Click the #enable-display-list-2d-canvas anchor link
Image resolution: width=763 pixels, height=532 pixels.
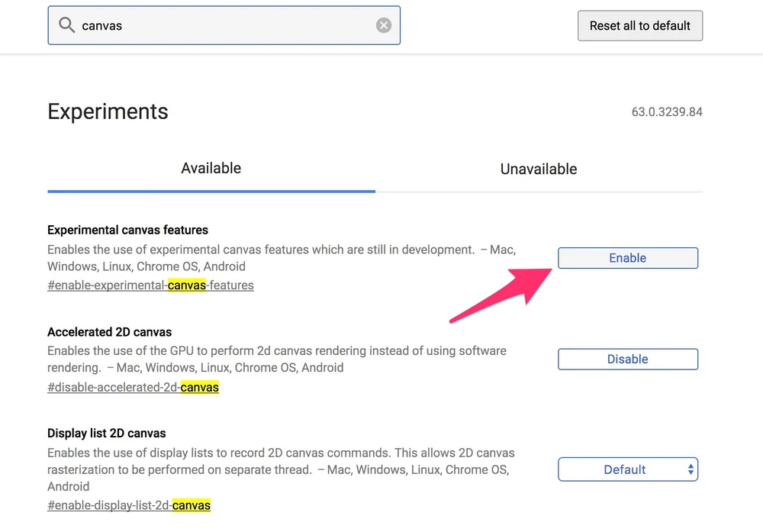128,505
